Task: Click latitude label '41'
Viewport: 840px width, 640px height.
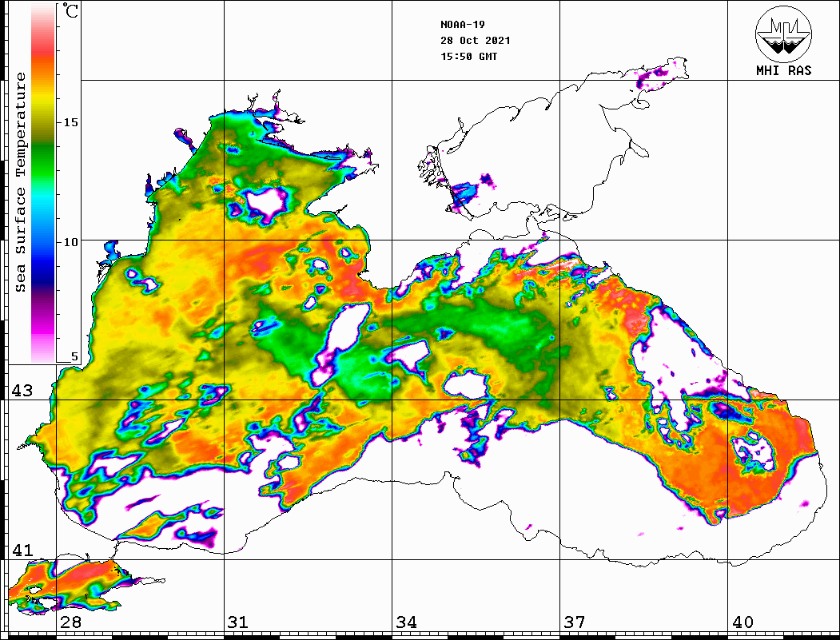Action: click(x=22, y=550)
